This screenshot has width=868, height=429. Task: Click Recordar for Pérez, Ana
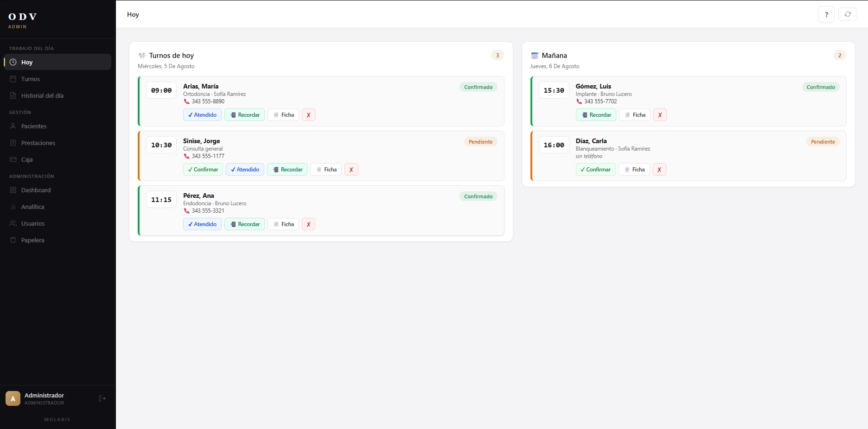[245, 224]
